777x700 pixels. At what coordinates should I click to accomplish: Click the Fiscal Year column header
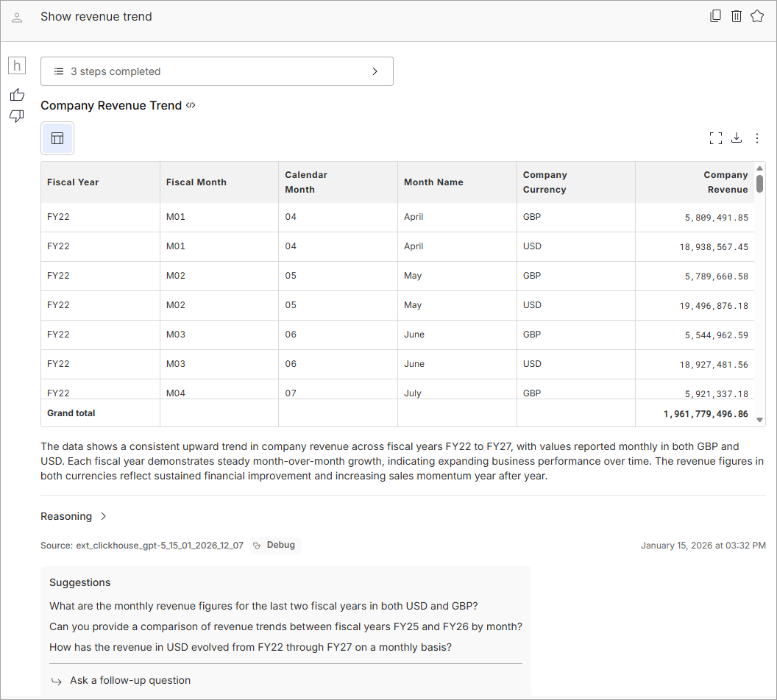point(73,182)
